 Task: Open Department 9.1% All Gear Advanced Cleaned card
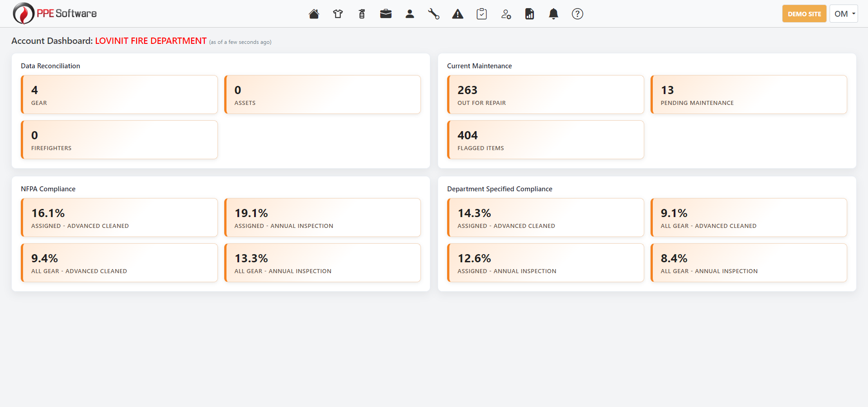pyautogui.click(x=749, y=218)
